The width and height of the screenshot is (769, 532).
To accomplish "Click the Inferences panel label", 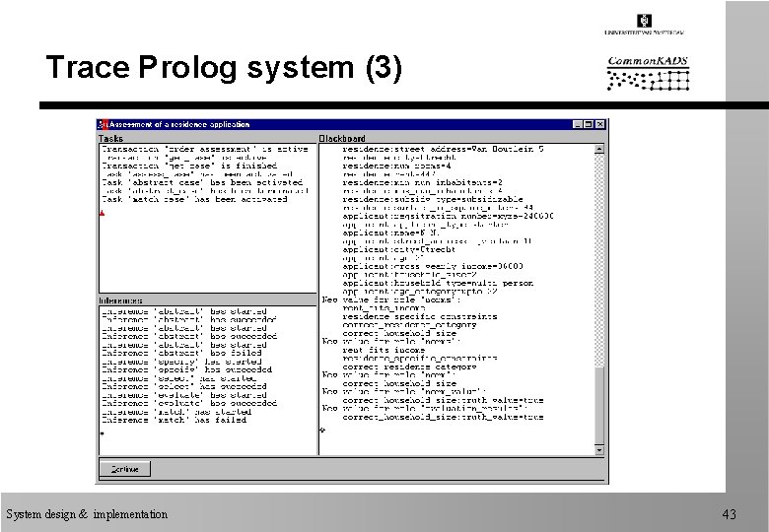I will [x=120, y=300].
